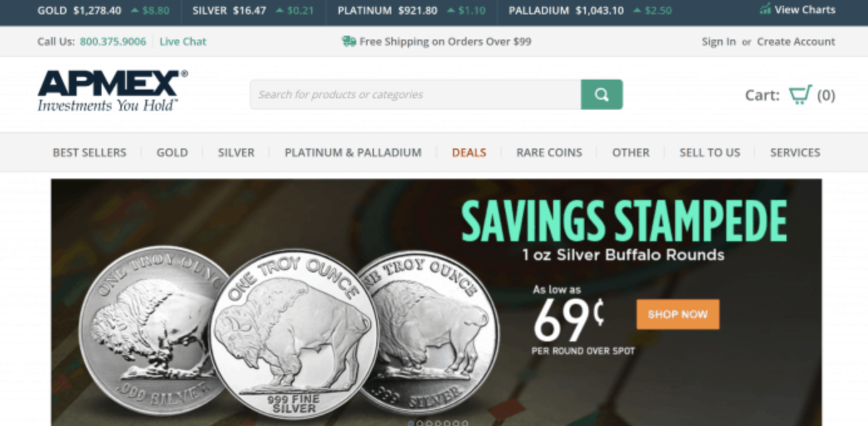Click the palladium price up-arrow indicator

[x=637, y=11]
